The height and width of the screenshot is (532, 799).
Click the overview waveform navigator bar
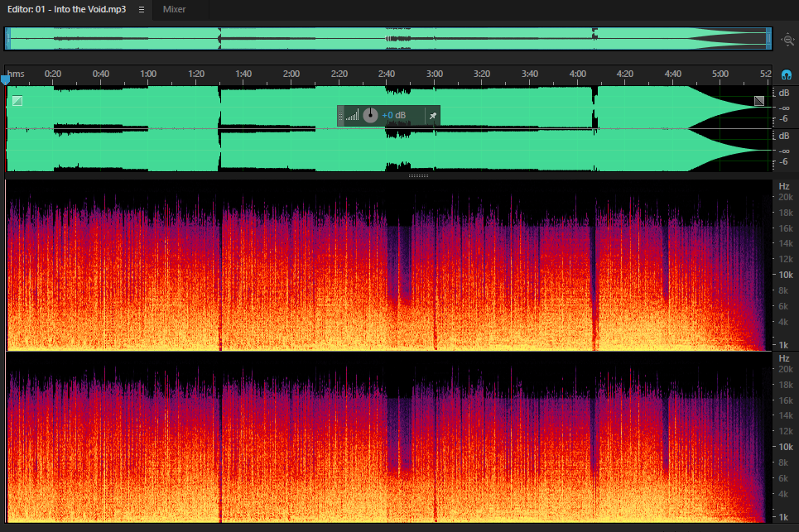click(x=388, y=39)
